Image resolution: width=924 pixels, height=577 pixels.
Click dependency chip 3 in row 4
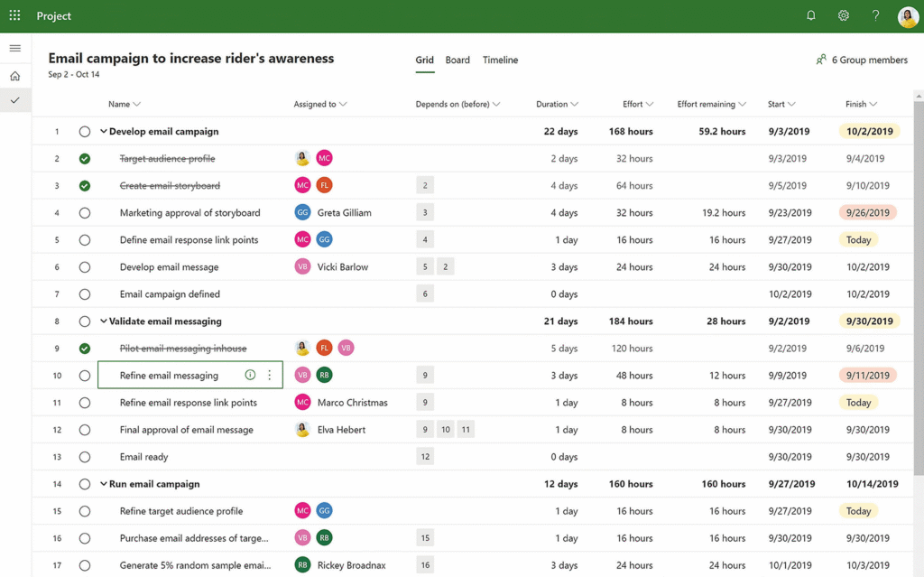point(425,212)
